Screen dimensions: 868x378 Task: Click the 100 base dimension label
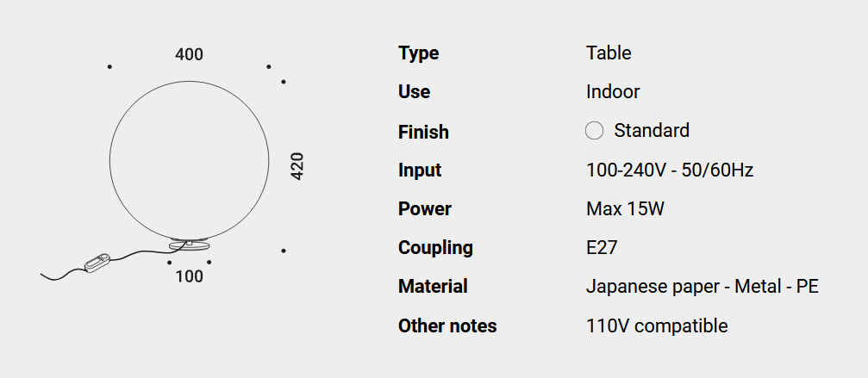click(190, 276)
